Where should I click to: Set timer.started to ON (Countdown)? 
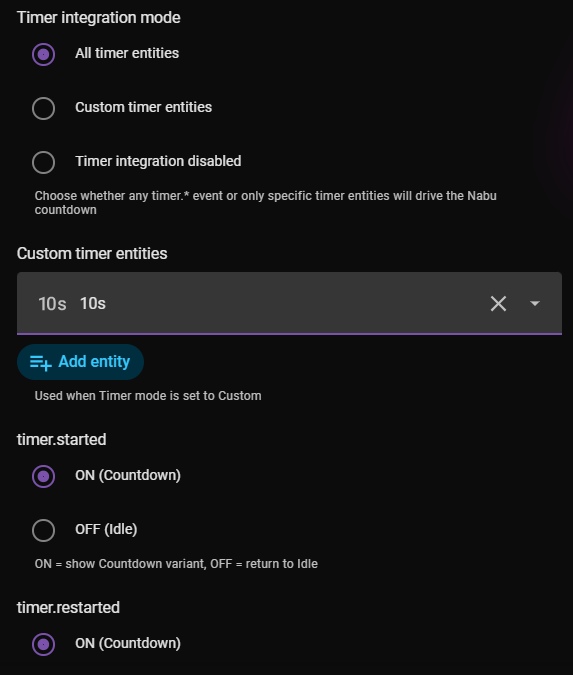(43, 476)
